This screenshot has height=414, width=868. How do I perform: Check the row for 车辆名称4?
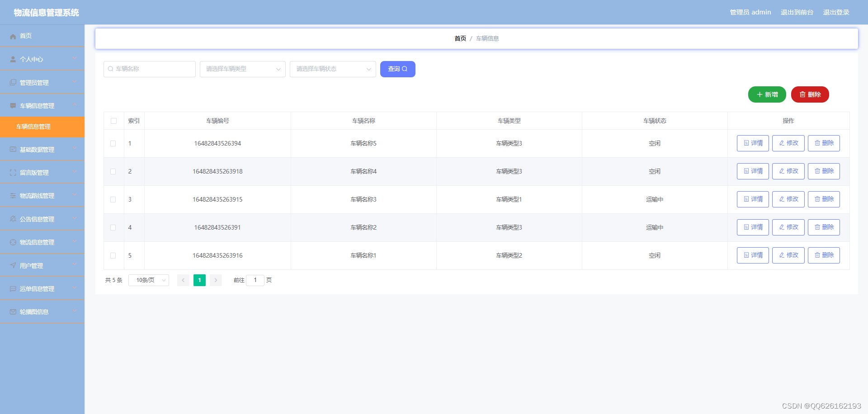(x=113, y=172)
